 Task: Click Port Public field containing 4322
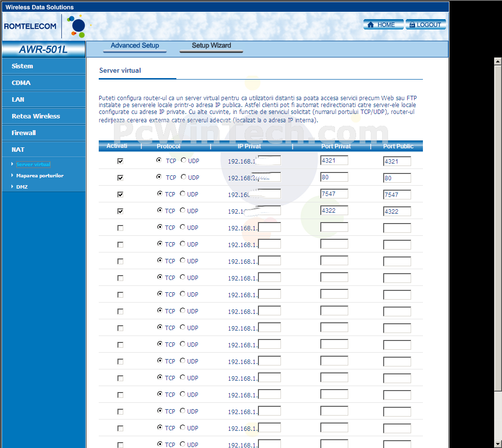tap(397, 211)
